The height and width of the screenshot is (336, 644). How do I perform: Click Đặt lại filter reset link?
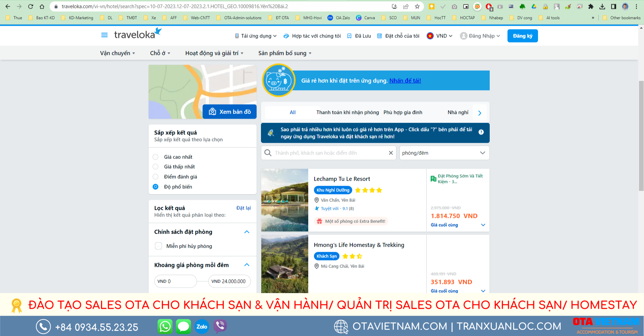(x=244, y=208)
